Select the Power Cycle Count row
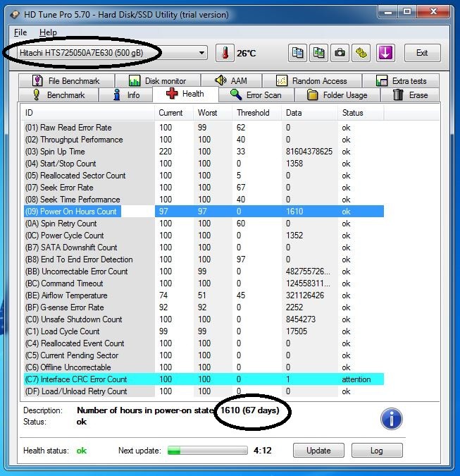This screenshot has width=460, height=476. [x=204, y=236]
